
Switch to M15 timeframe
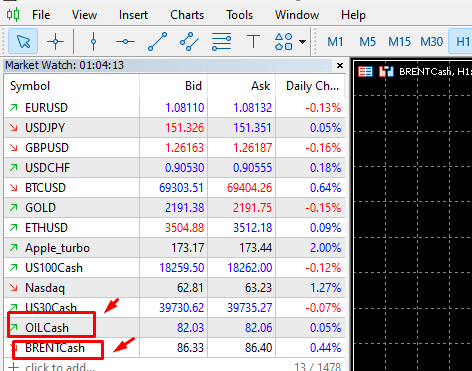click(399, 42)
